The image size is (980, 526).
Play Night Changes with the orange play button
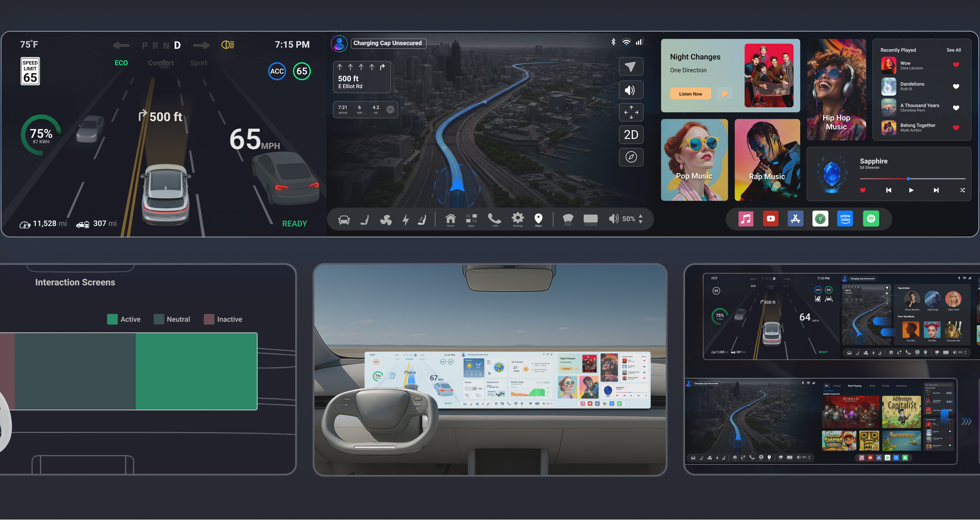pos(725,94)
